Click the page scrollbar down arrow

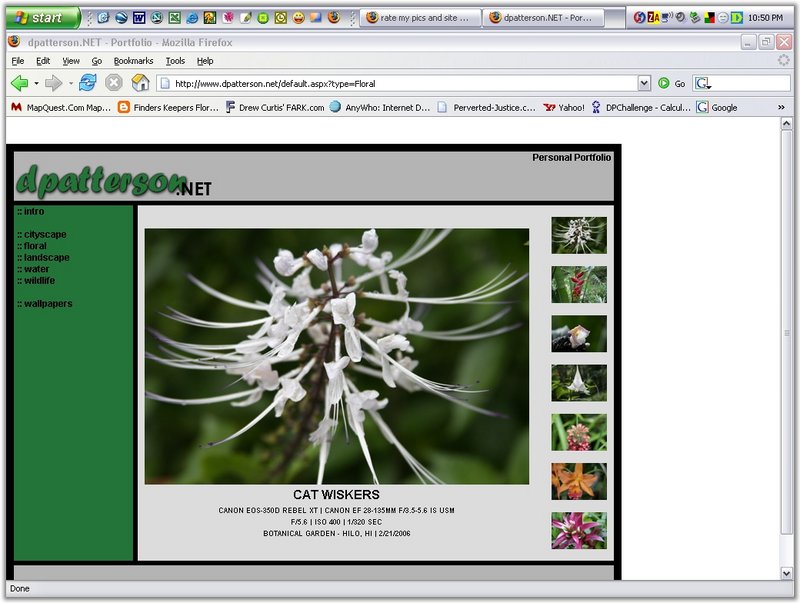[786, 573]
